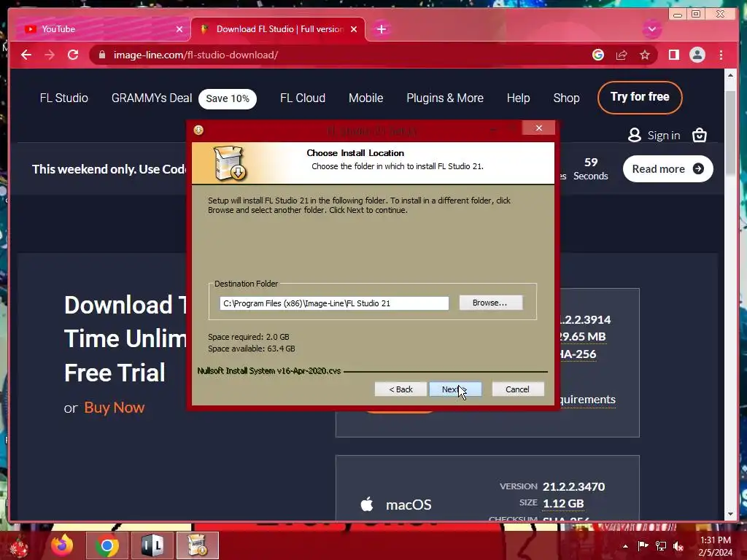
Task: Click the Destination Folder path field
Action: 334,303
